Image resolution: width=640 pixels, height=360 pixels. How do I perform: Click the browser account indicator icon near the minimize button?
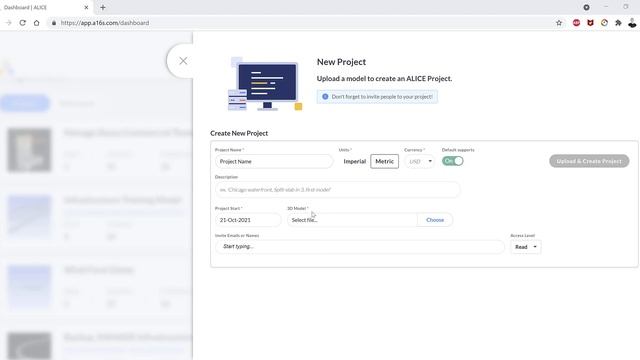point(586,7)
